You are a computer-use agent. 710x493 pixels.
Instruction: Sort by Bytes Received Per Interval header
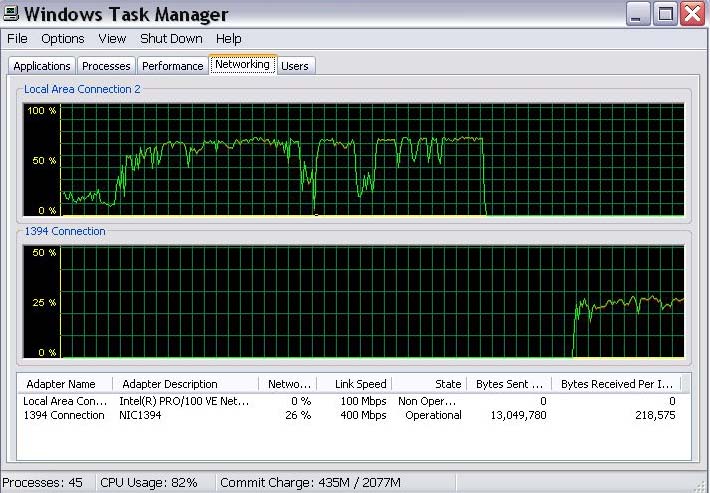pos(616,384)
